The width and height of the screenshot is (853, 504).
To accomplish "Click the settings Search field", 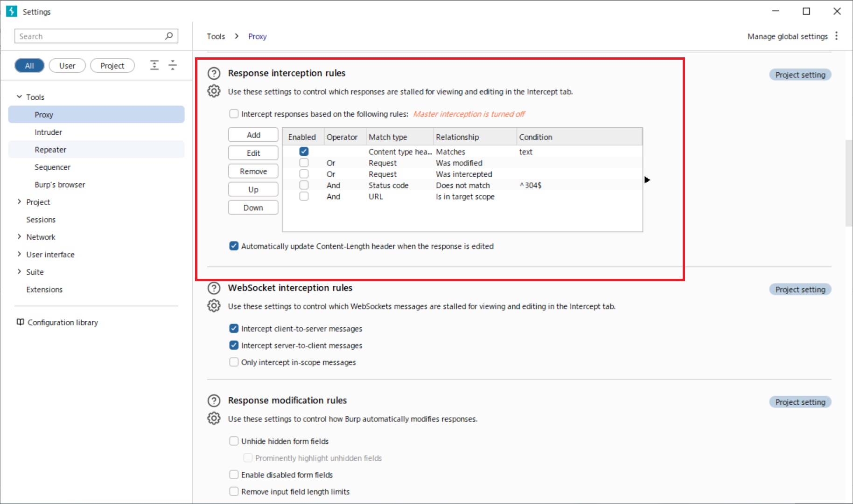I will (96, 36).
